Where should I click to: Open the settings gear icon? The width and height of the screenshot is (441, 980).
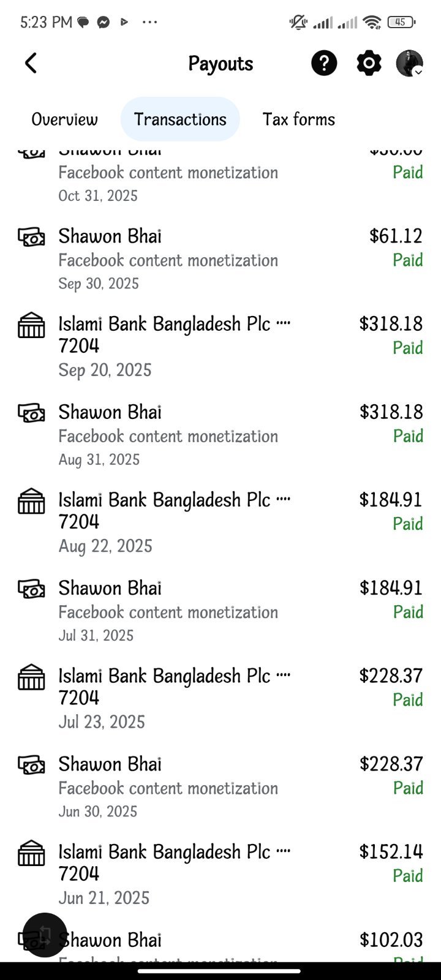click(x=369, y=63)
